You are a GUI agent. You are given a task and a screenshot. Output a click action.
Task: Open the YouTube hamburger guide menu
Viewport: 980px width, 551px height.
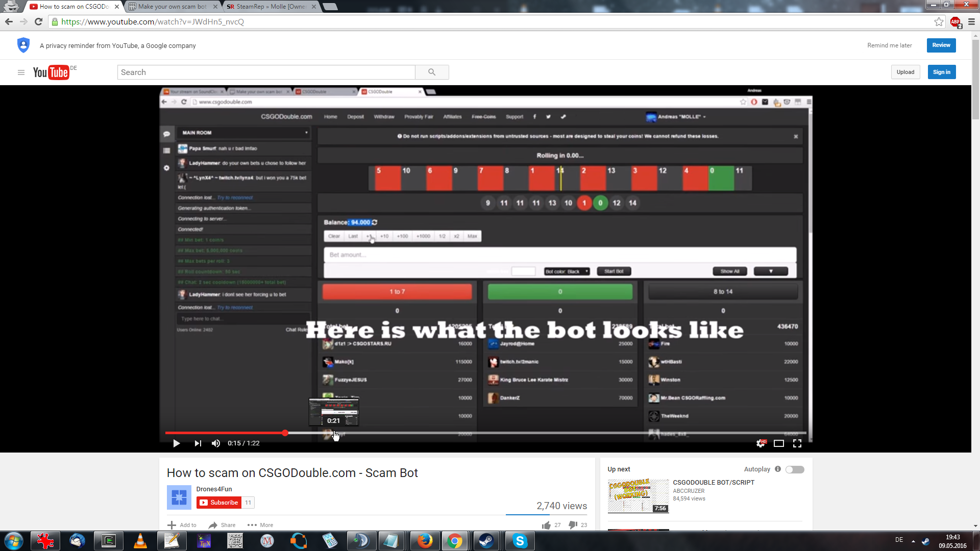pos(21,72)
